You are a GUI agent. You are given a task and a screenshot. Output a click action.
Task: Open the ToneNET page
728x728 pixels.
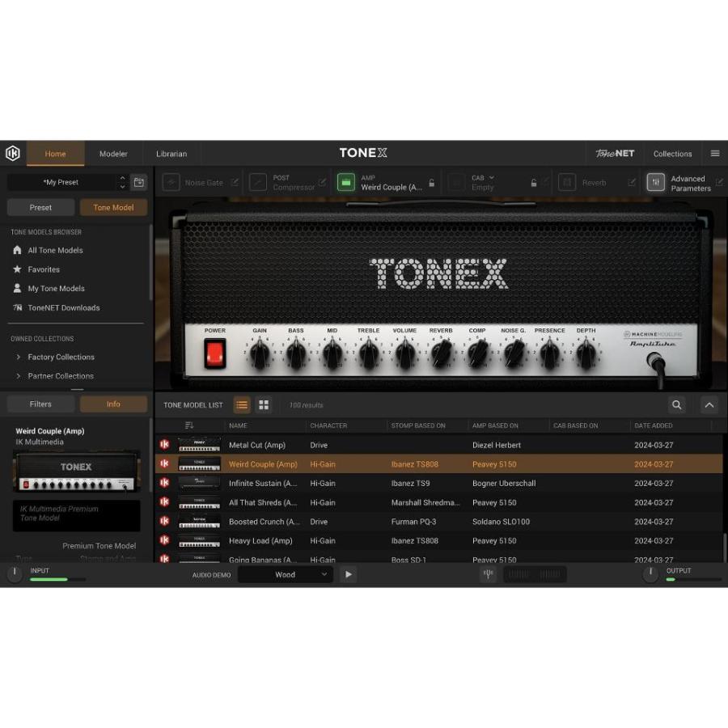click(x=614, y=153)
